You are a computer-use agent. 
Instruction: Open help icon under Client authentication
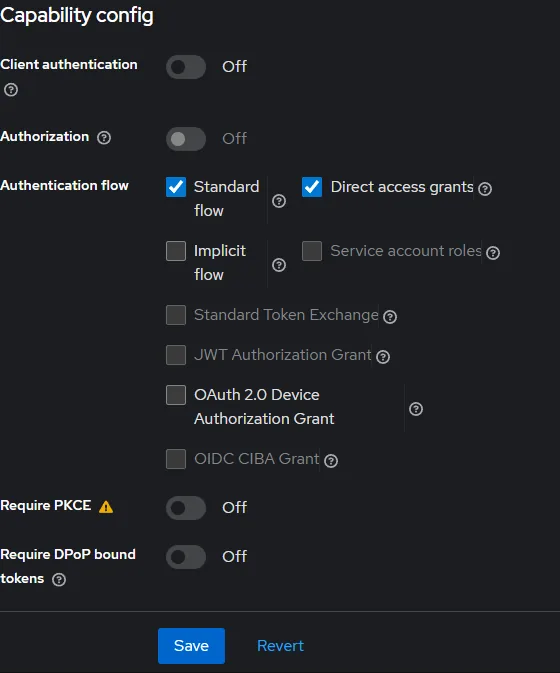pyautogui.click(x=11, y=90)
